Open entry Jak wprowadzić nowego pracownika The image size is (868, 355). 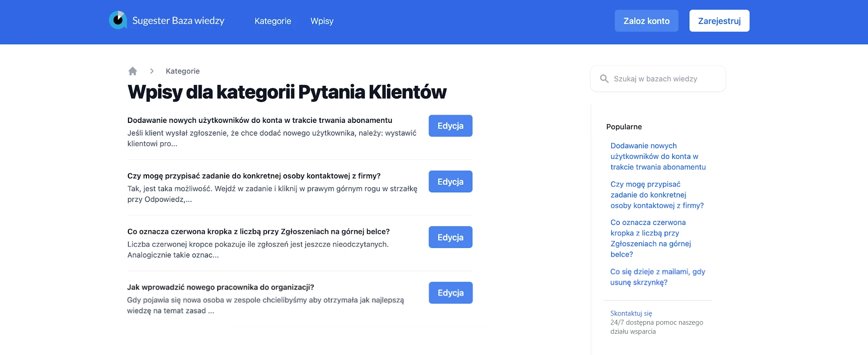click(x=221, y=287)
